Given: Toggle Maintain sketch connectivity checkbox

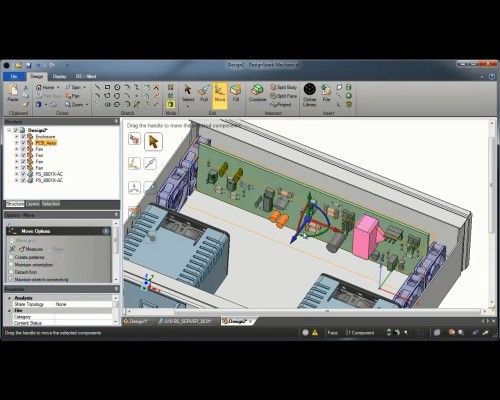Looking at the screenshot, I should click(x=11, y=279).
